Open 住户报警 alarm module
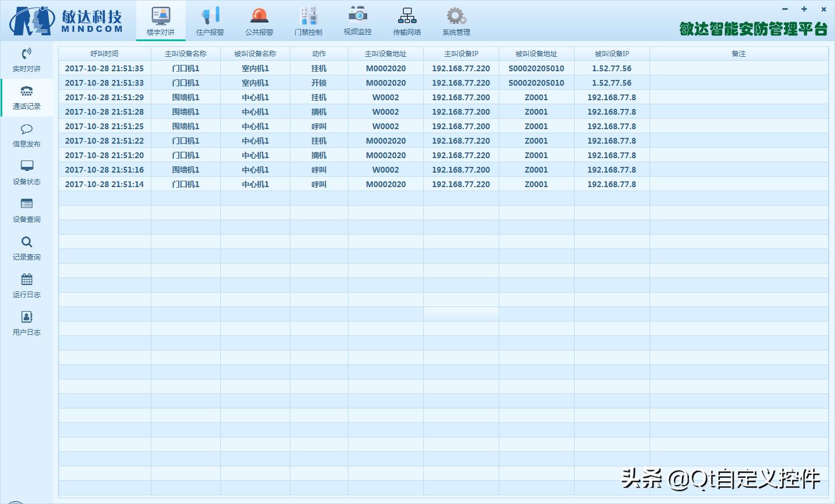Image resolution: width=835 pixels, height=504 pixels. coord(209,20)
